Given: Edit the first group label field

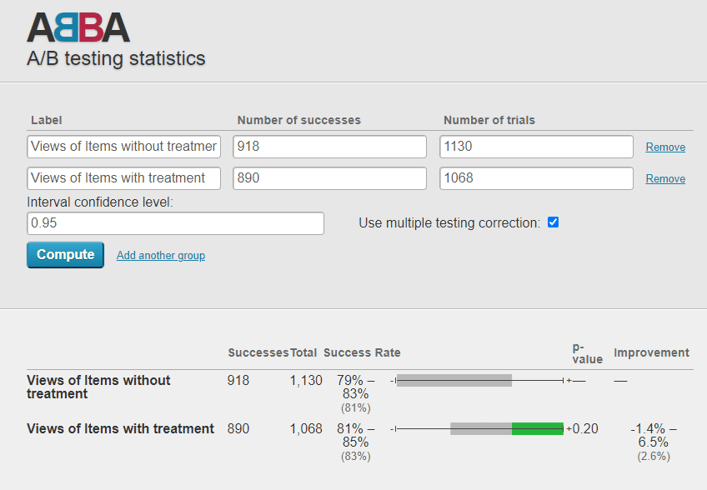Looking at the screenshot, I should point(124,147).
